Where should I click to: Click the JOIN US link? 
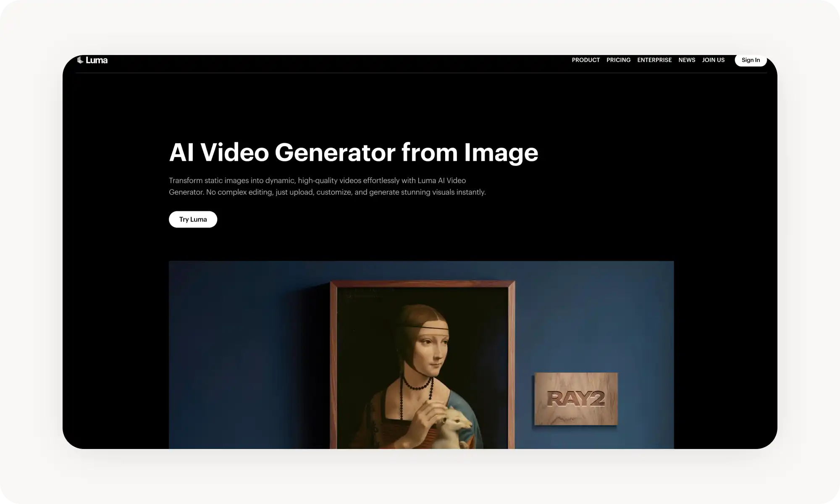click(x=713, y=60)
